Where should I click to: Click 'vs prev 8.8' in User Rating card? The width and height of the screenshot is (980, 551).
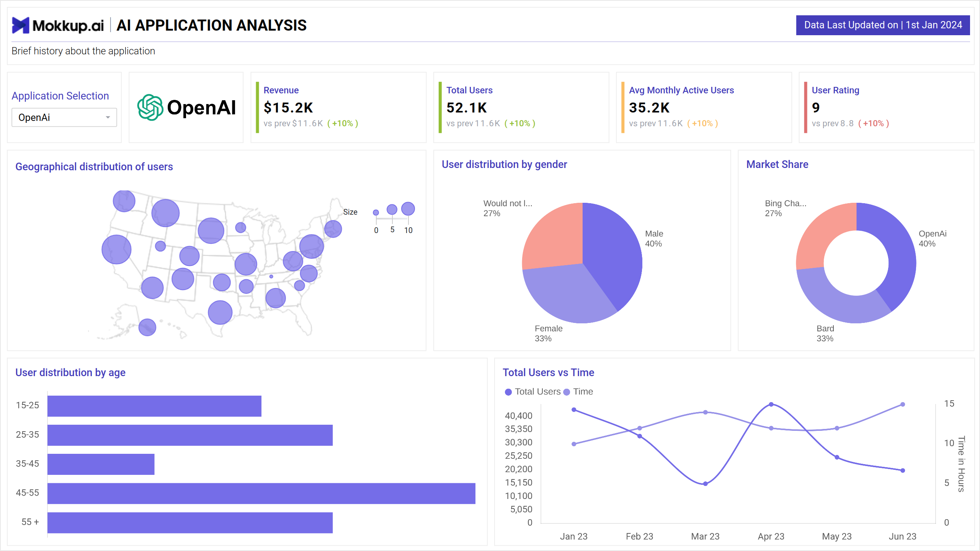point(833,124)
